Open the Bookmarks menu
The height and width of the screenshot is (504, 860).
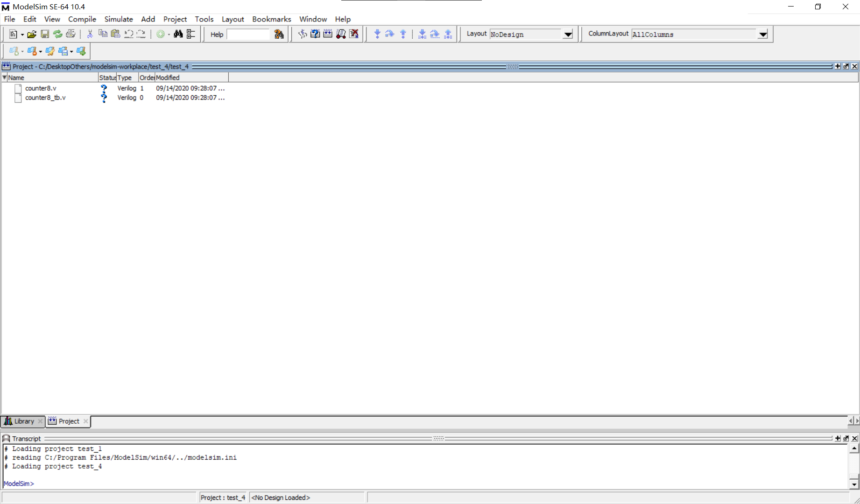(x=272, y=19)
